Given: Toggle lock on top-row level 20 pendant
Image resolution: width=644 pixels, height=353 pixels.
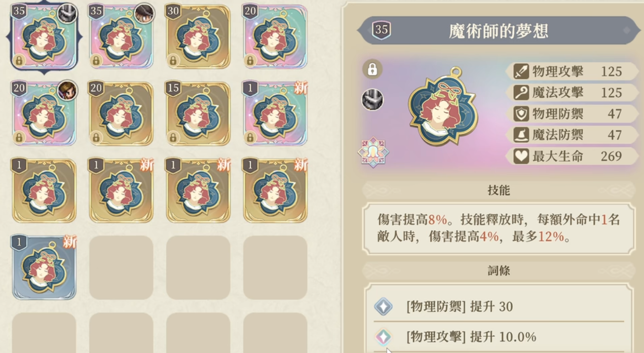Looking at the screenshot, I should 250,61.
